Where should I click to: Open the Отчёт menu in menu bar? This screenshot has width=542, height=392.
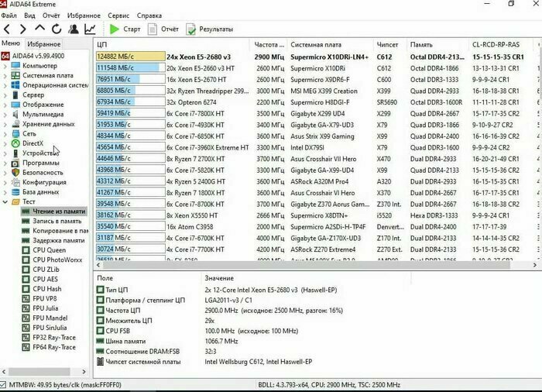51,15
